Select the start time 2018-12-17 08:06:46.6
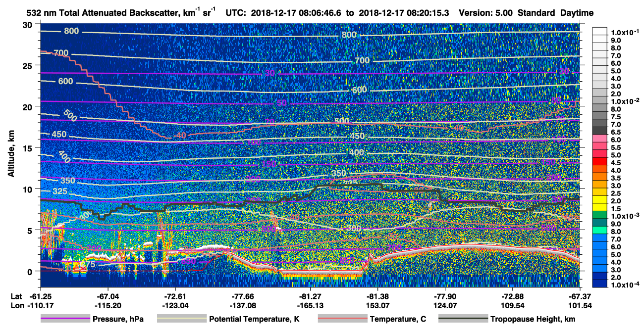This screenshot has width=644, height=330. 295,13
